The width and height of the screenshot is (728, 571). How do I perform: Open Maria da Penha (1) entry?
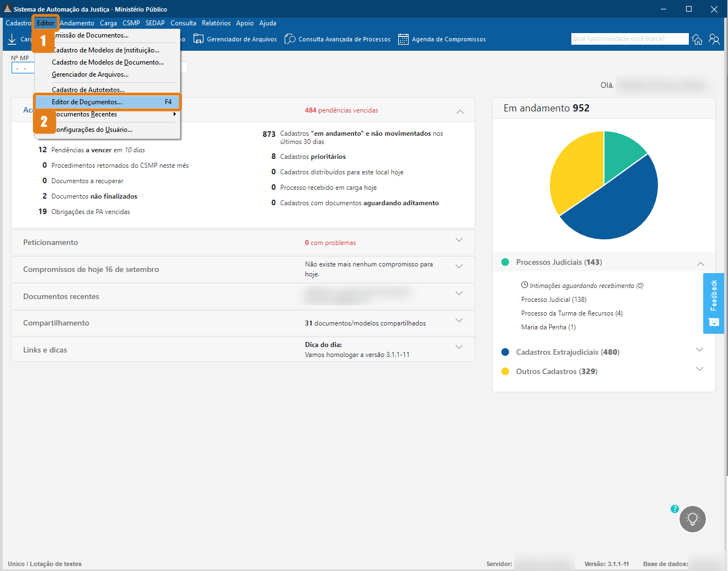[x=548, y=327]
